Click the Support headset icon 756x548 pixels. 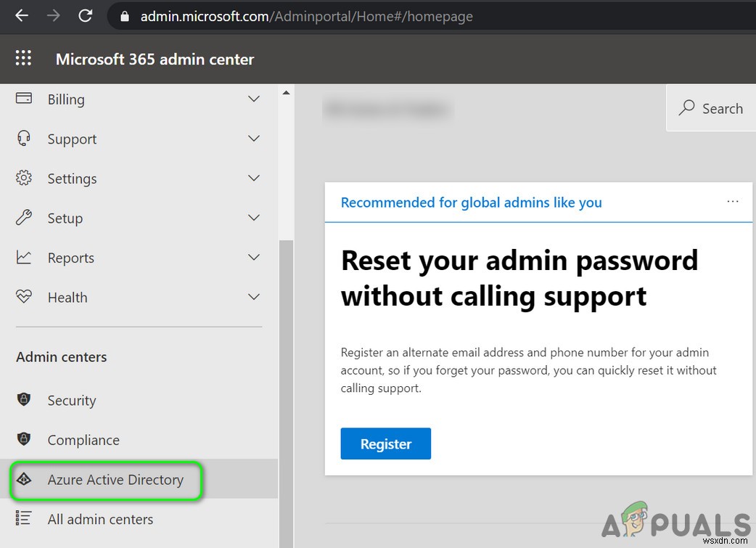click(x=24, y=139)
